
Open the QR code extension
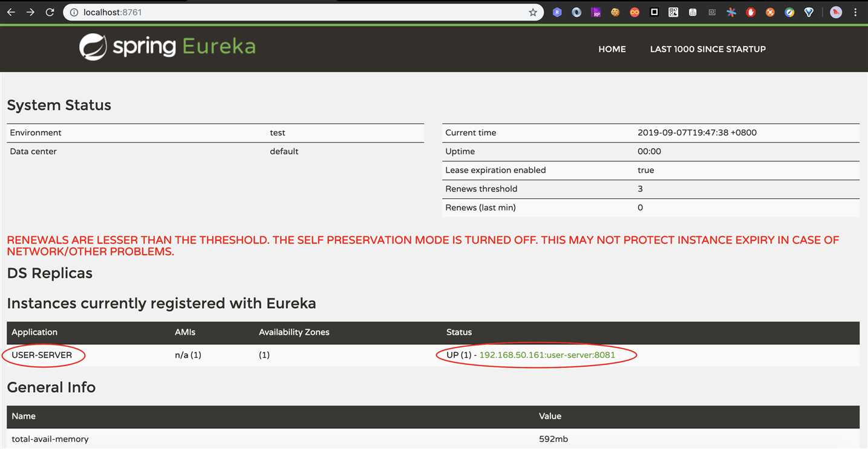[x=673, y=12]
